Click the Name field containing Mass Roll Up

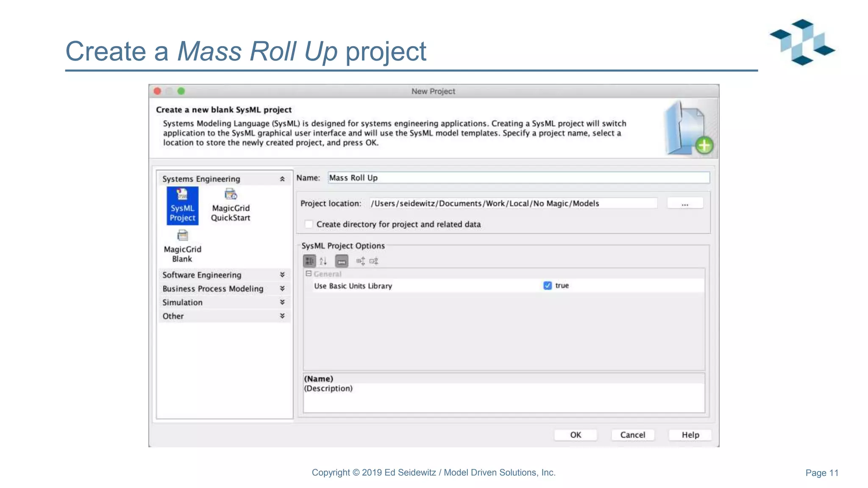pyautogui.click(x=519, y=178)
